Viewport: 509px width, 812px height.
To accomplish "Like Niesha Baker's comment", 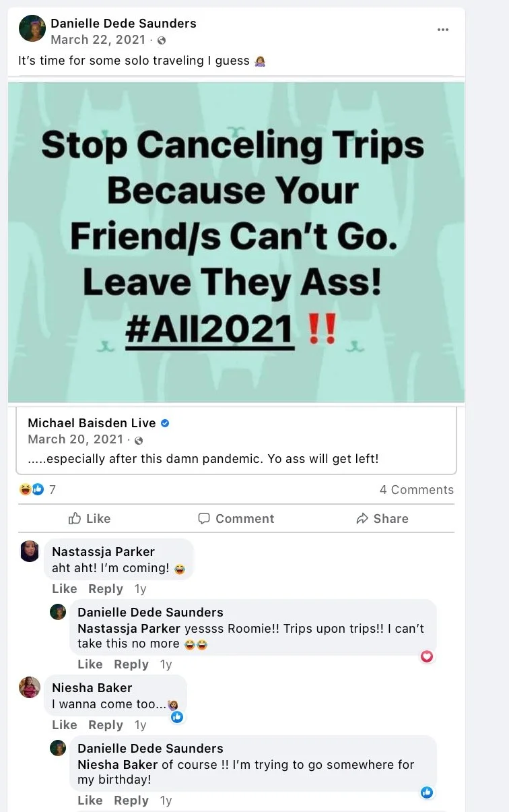I will click(x=65, y=725).
